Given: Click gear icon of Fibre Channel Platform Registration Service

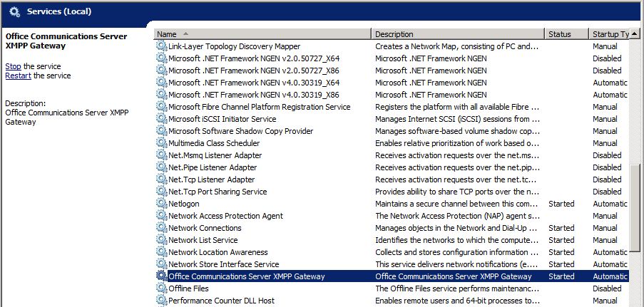Looking at the screenshot, I should click(162, 106).
